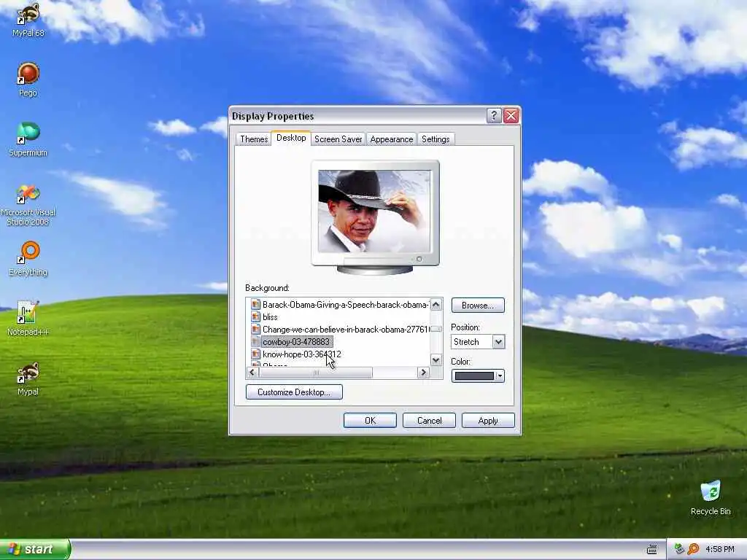The image size is (747, 560).
Task: Go to the Appearance tab
Action: click(x=392, y=139)
